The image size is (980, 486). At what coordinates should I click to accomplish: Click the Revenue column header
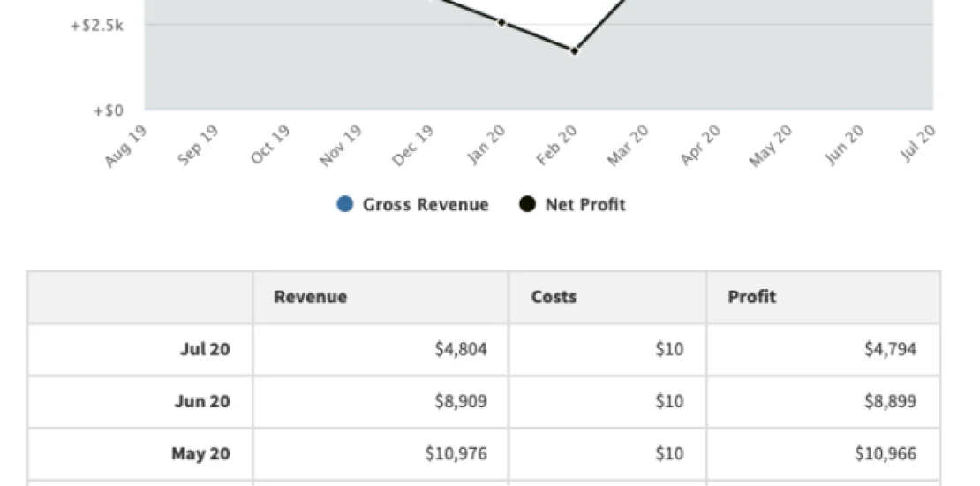(x=310, y=297)
